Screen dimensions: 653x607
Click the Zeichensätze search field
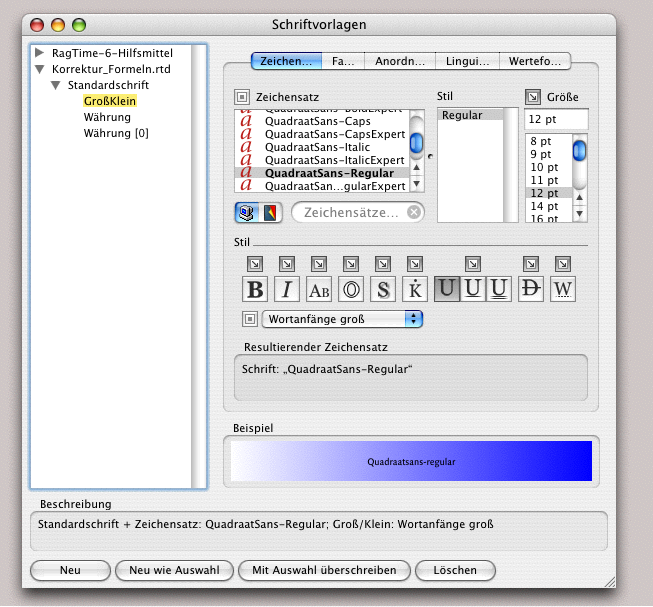coord(350,212)
